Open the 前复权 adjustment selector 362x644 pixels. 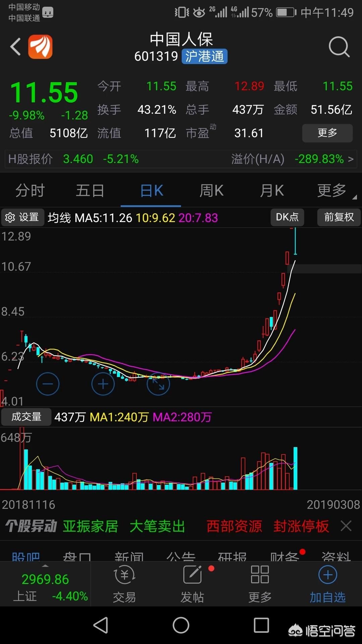(339, 217)
